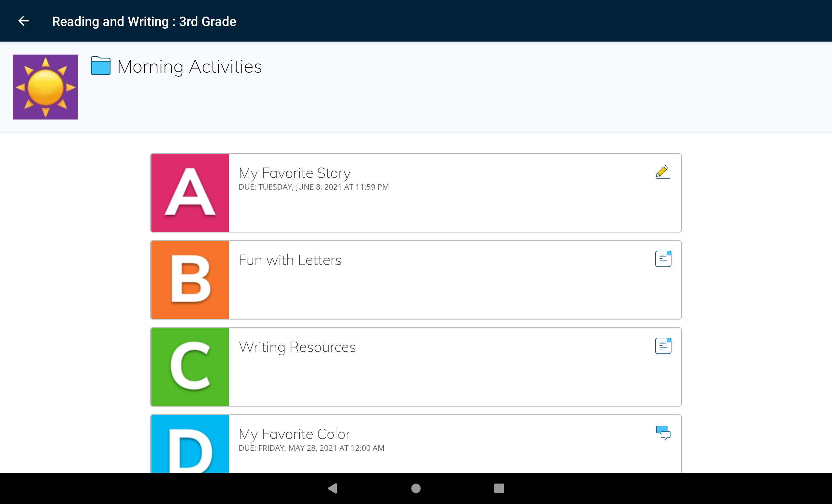The height and width of the screenshot is (504, 832).
Task: Click the page icon for Fun with Letters
Action: coord(663,259)
